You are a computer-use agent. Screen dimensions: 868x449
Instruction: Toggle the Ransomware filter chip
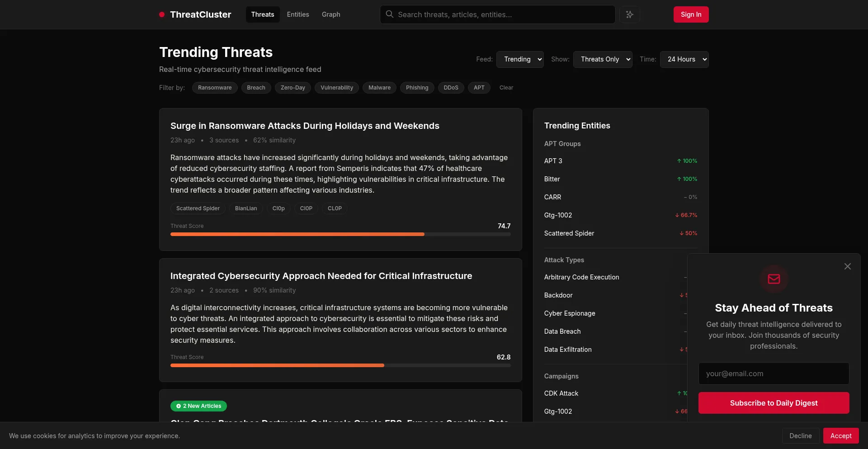click(214, 88)
